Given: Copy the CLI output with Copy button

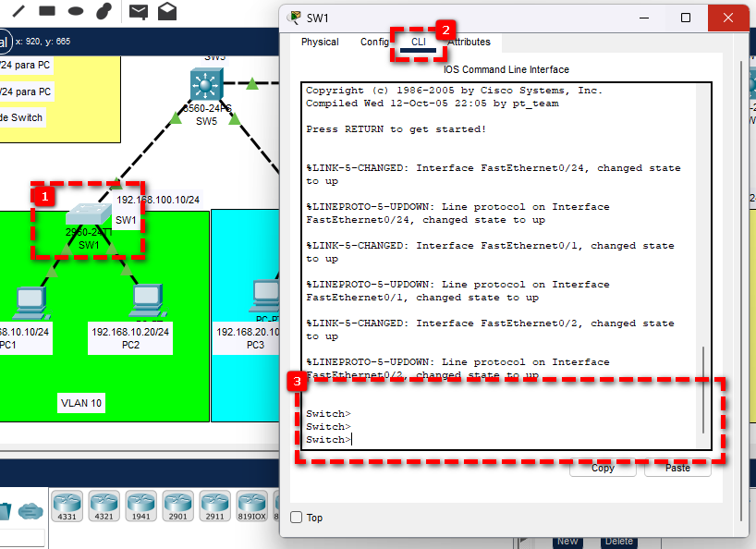Looking at the screenshot, I should [603, 468].
